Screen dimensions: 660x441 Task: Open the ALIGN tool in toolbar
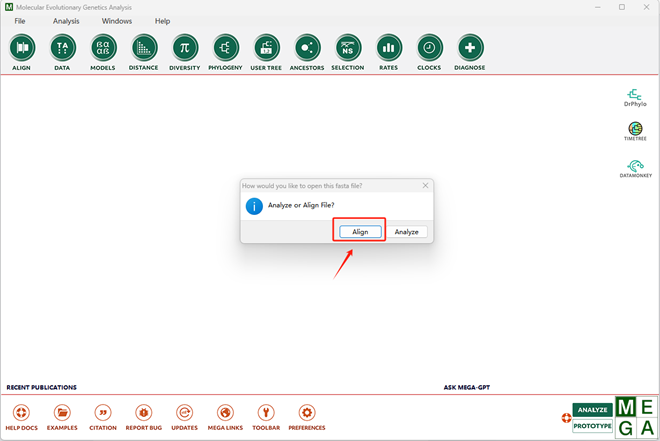point(21,48)
